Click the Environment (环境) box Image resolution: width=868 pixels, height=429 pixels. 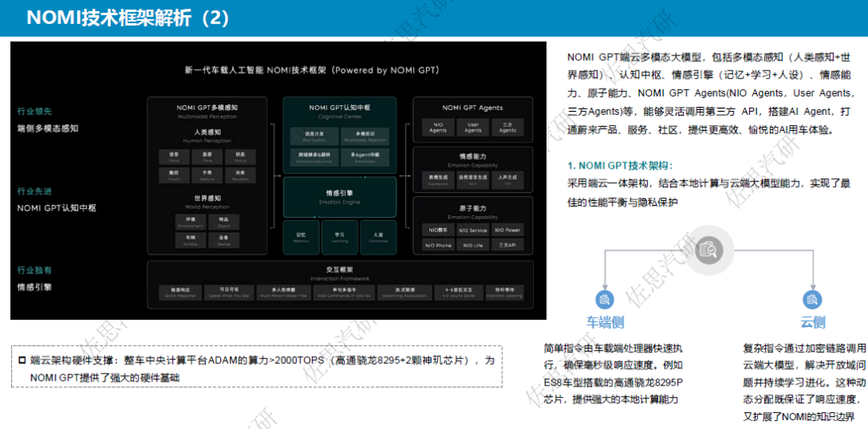tap(190, 222)
